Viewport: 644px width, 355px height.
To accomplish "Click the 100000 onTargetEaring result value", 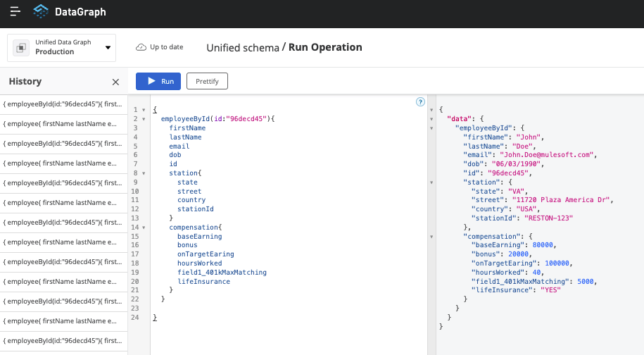I will (557, 263).
